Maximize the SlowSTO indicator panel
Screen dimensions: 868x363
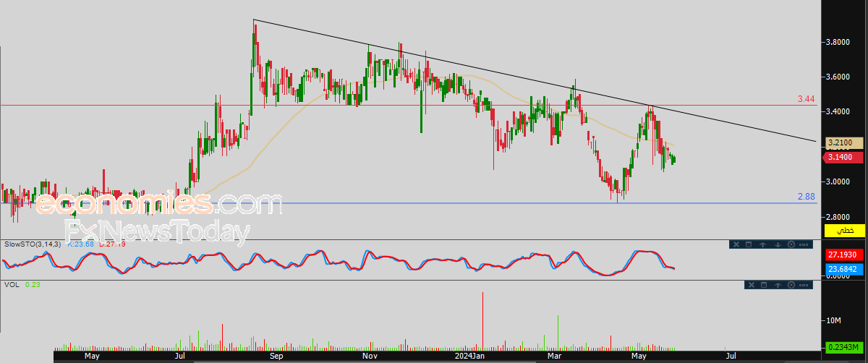point(749,244)
